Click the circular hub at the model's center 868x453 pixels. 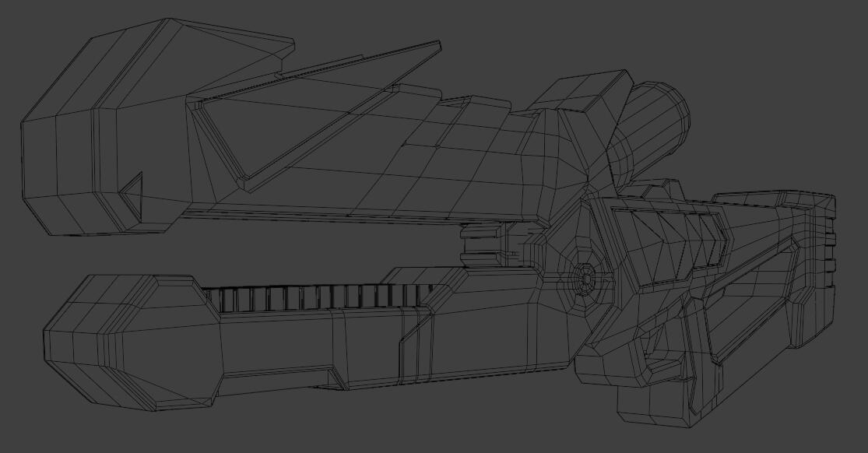click(583, 276)
